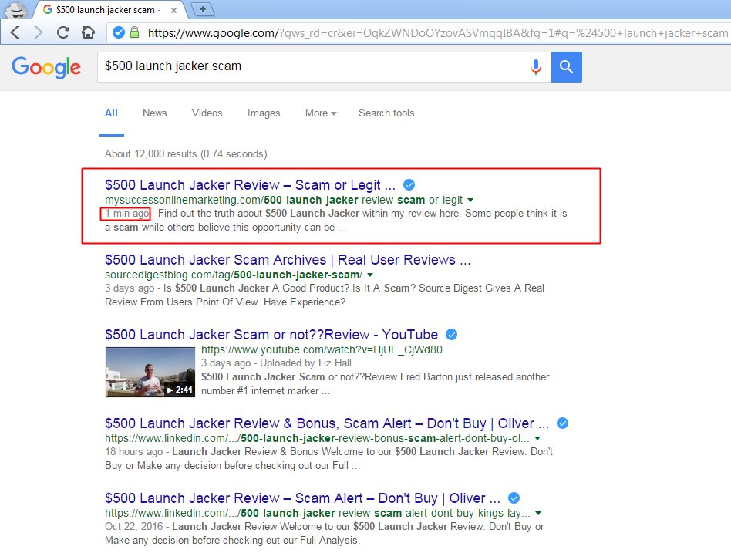This screenshot has width=731, height=560.
Task: Click verified badge beside Scam Alert Bonus result
Action: tap(563, 423)
